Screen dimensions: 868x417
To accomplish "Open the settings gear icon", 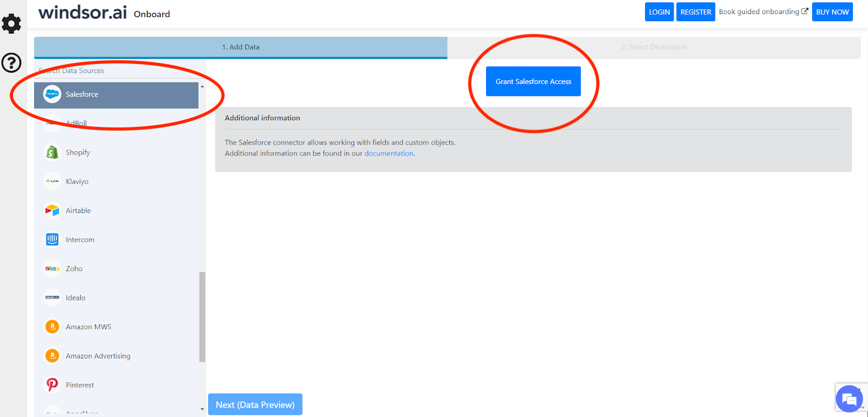I will pos(11,23).
